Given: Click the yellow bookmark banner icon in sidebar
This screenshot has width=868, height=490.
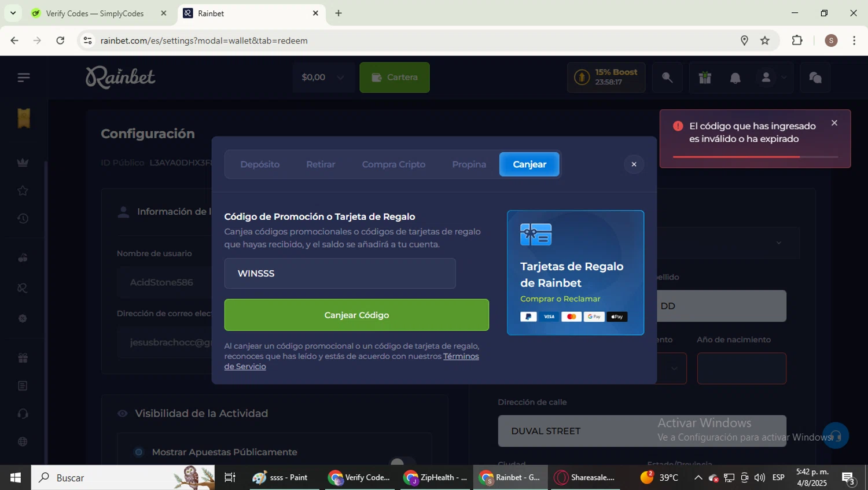Looking at the screenshot, I should point(24,118).
